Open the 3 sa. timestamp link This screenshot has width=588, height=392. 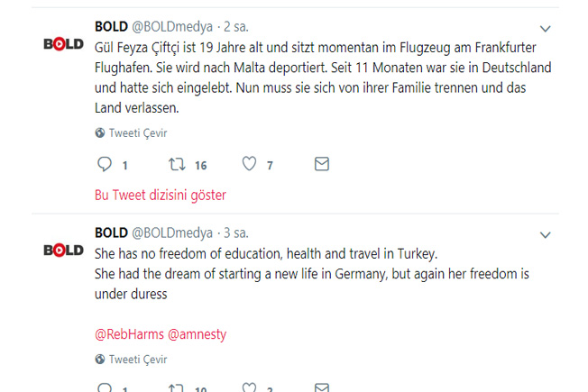coord(235,232)
